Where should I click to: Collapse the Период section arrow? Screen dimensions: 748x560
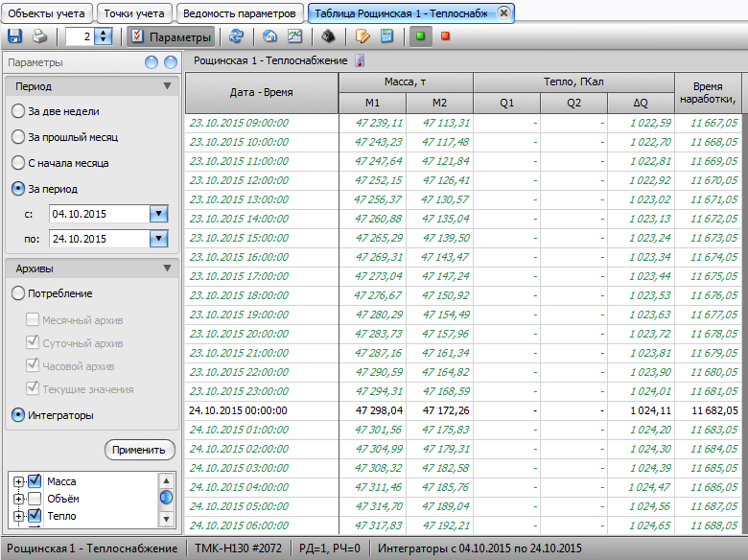coord(167,86)
